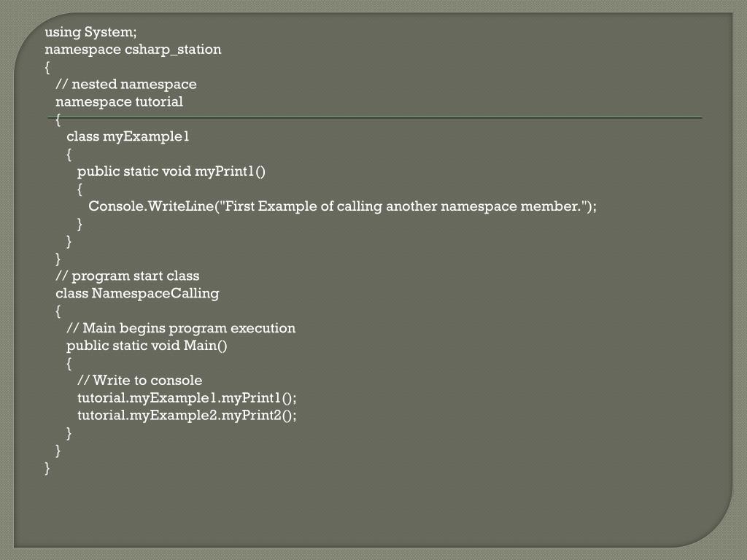Click the final closing brace of code

(x=47, y=468)
